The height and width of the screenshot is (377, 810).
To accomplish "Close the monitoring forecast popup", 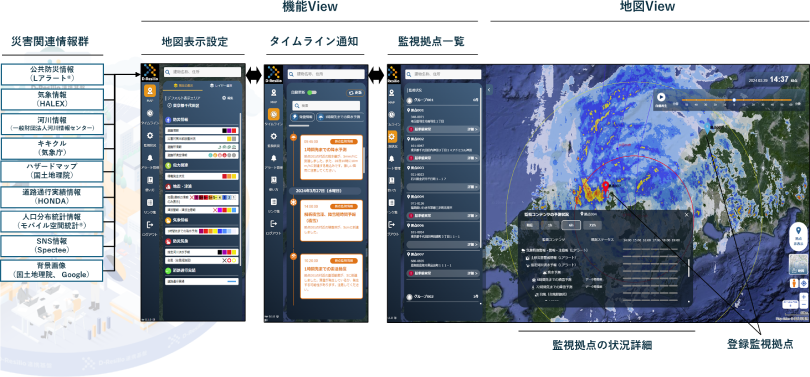I will point(687,214).
